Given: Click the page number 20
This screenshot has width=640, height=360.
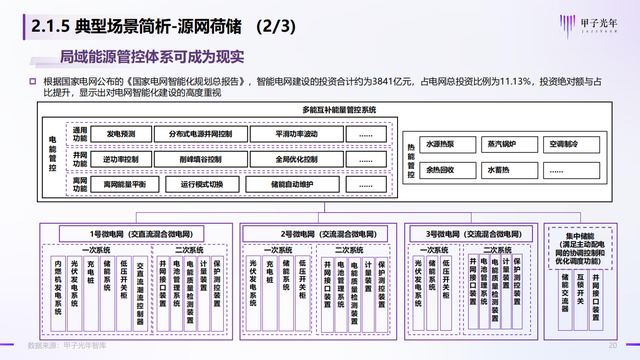Looking at the screenshot, I should point(613,345).
